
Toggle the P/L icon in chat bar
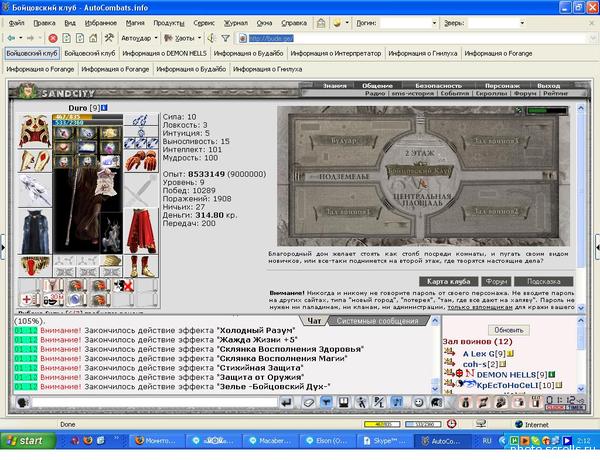point(379,402)
